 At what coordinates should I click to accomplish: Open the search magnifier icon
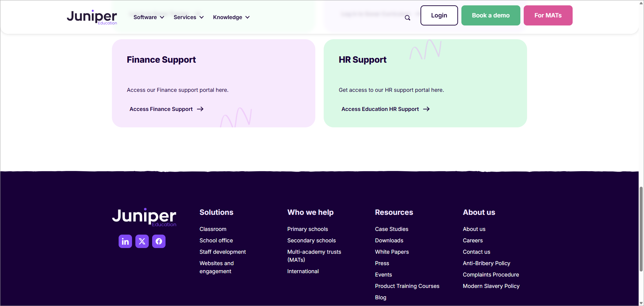(407, 18)
